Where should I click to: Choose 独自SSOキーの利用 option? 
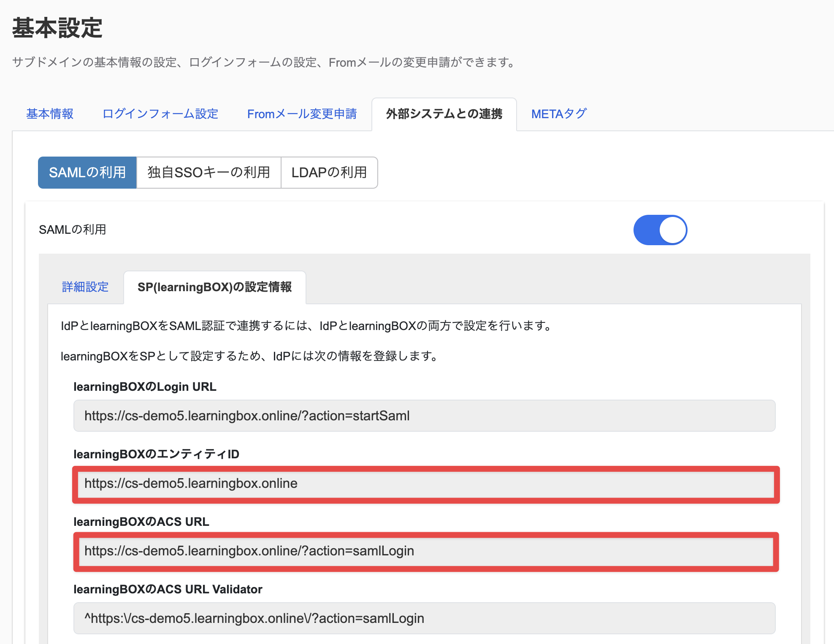click(x=209, y=173)
